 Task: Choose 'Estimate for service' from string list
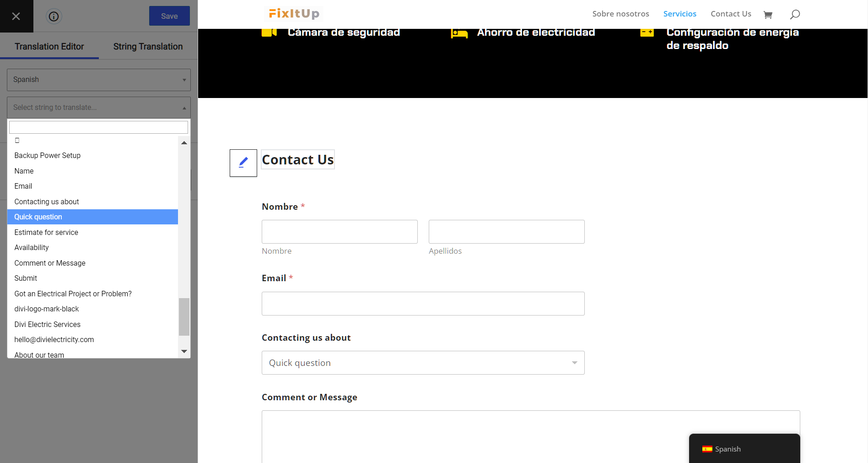click(46, 232)
